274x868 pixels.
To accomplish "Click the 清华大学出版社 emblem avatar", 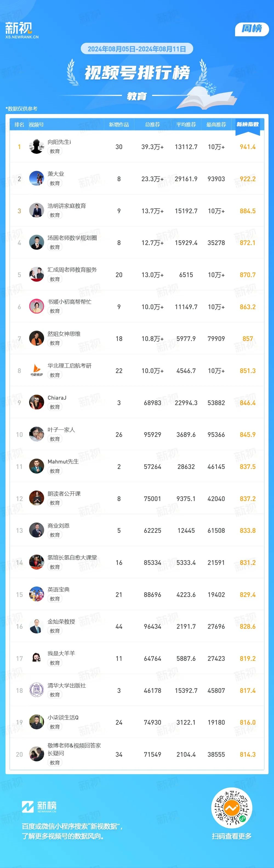I will pyautogui.click(x=36, y=690).
